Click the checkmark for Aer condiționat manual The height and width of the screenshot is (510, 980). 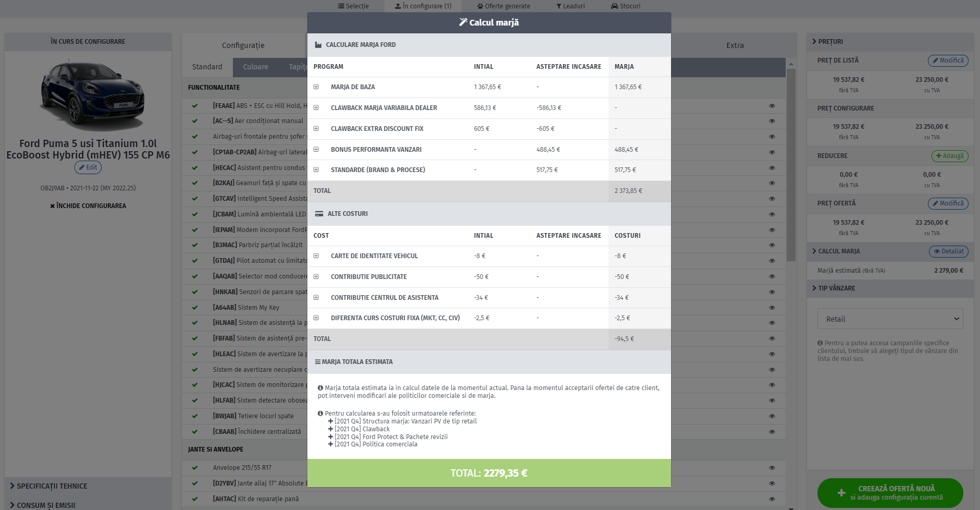tap(195, 121)
